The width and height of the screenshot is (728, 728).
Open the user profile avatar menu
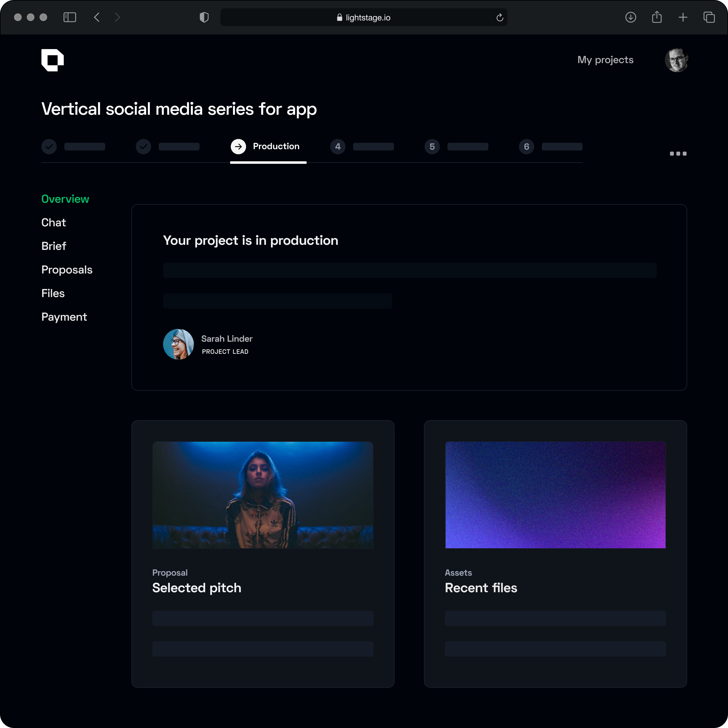coord(676,60)
